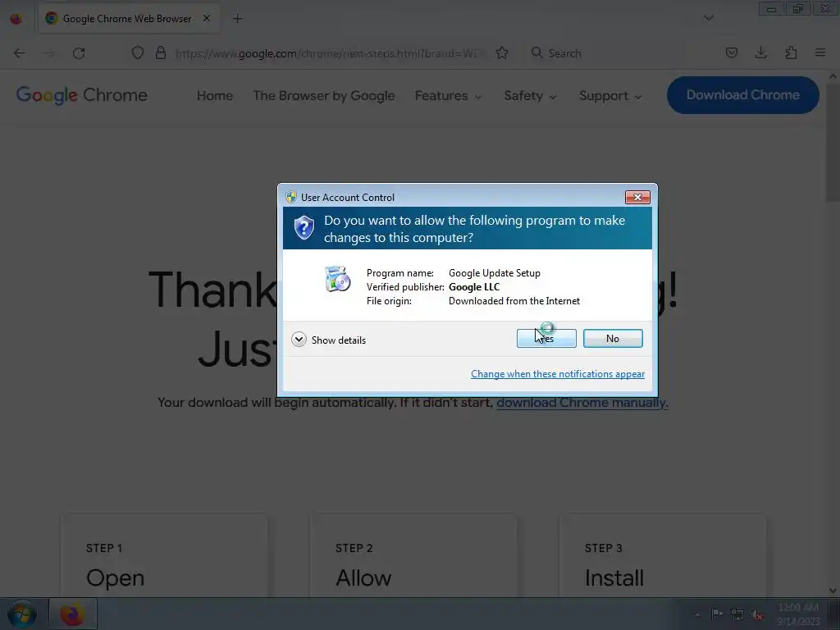Expand the Safety menu

(530, 96)
